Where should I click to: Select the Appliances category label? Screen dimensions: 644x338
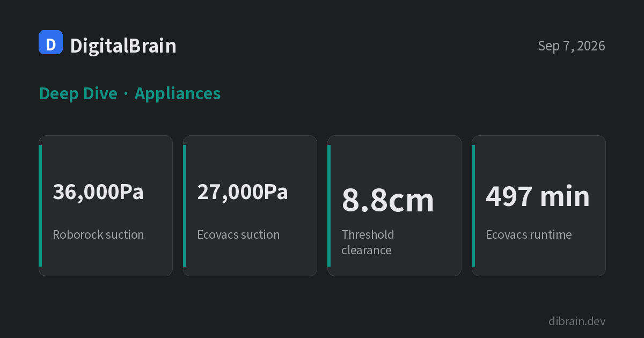click(178, 93)
